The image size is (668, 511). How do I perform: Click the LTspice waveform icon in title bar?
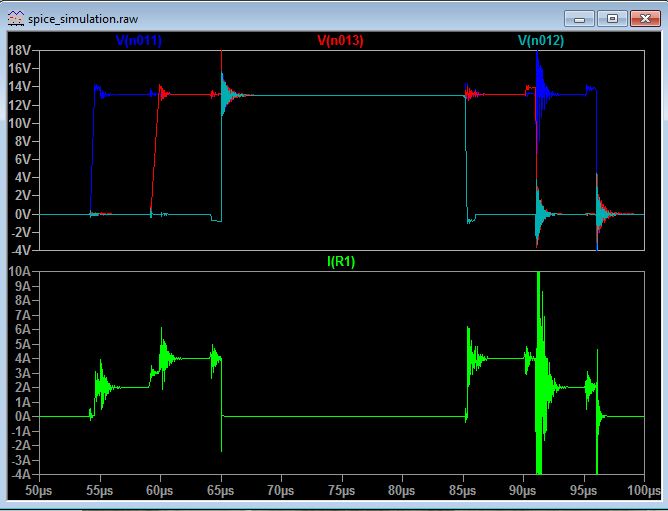[x=16, y=19]
